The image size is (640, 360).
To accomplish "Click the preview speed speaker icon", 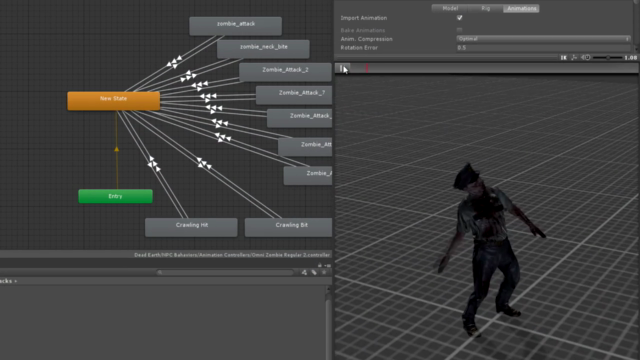I will coord(585,58).
